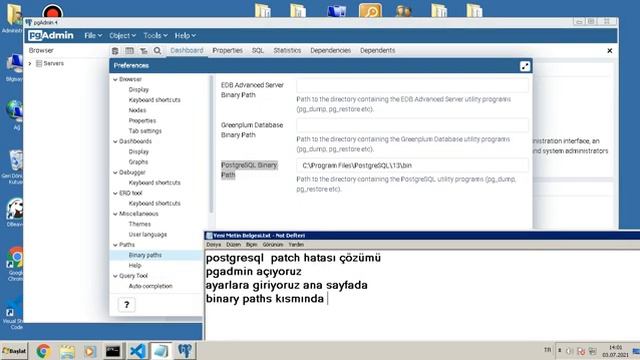The width and height of the screenshot is (640, 360).
Task: Click the Başlat start button
Action: [x=14, y=351]
